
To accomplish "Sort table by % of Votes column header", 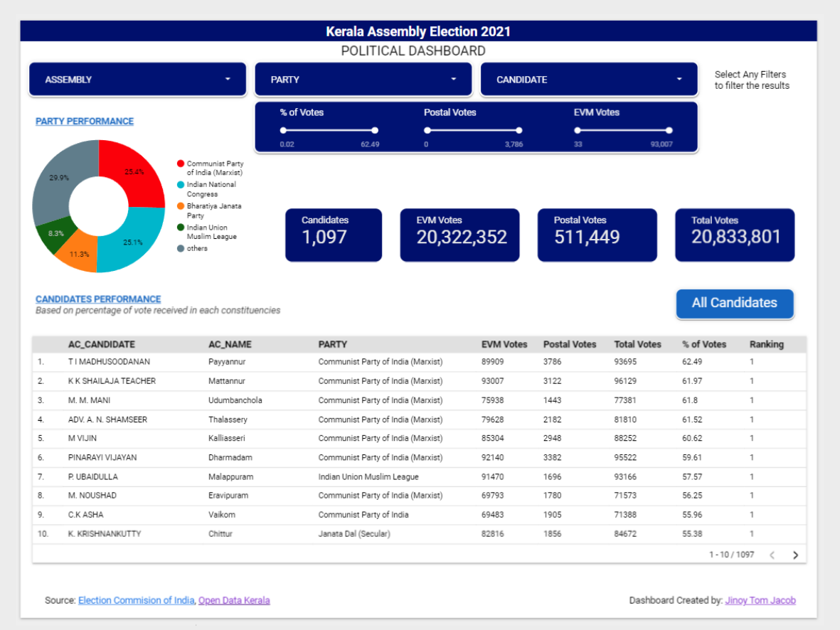I will pyautogui.click(x=704, y=344).
